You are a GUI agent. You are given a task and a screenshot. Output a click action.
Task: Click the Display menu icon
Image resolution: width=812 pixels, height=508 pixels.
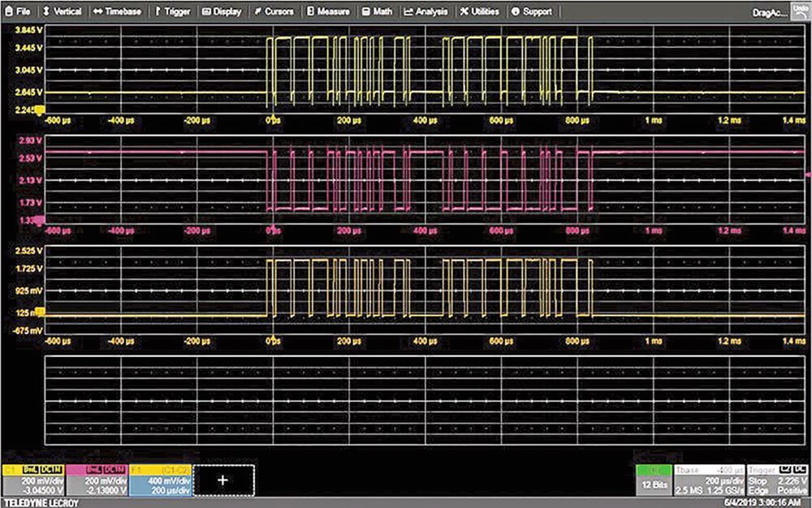[206, 11]
